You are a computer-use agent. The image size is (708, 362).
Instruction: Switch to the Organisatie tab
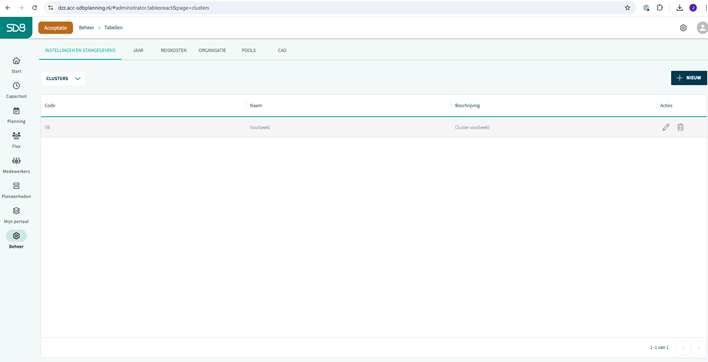click(x=212, y=51)
